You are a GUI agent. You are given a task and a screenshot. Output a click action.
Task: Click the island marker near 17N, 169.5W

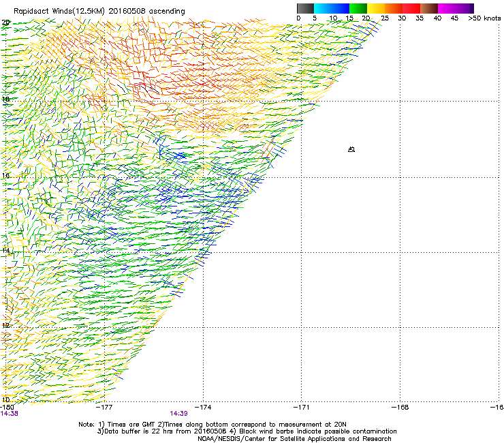coord(351,149)
